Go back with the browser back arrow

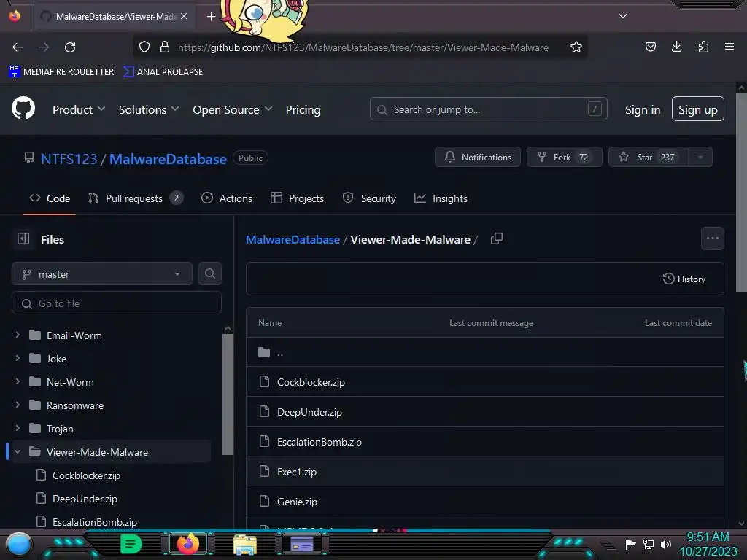[18, 47]
